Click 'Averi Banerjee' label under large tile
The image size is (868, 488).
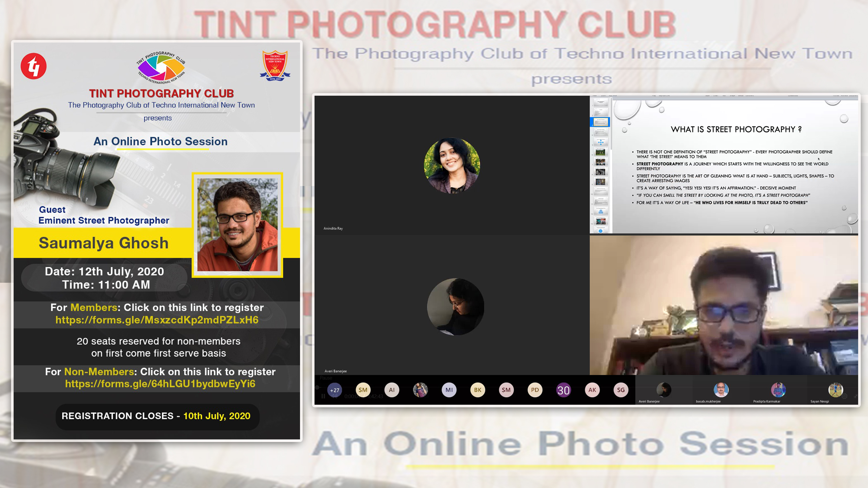(x=336, y=371)
